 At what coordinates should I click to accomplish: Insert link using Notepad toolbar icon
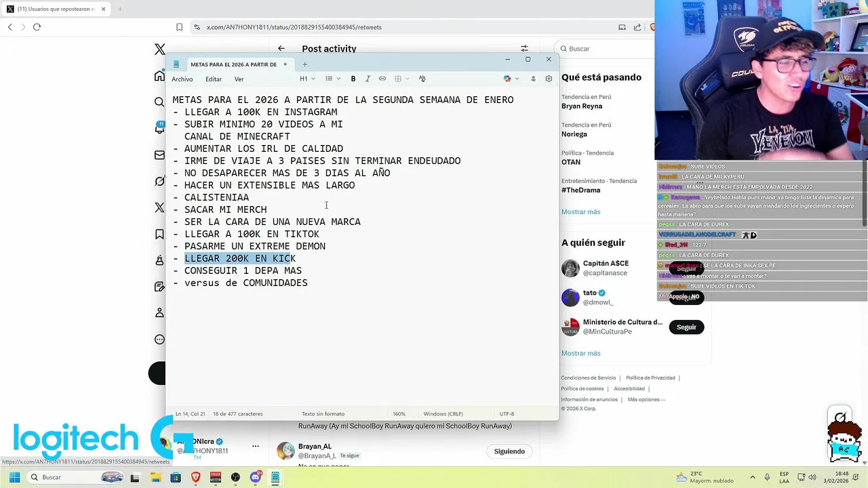click(x=382, y=79)
